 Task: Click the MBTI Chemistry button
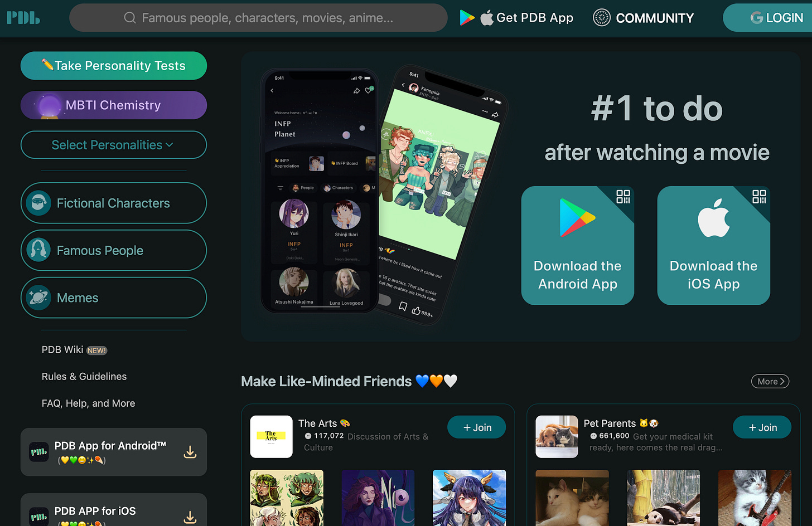114,105
